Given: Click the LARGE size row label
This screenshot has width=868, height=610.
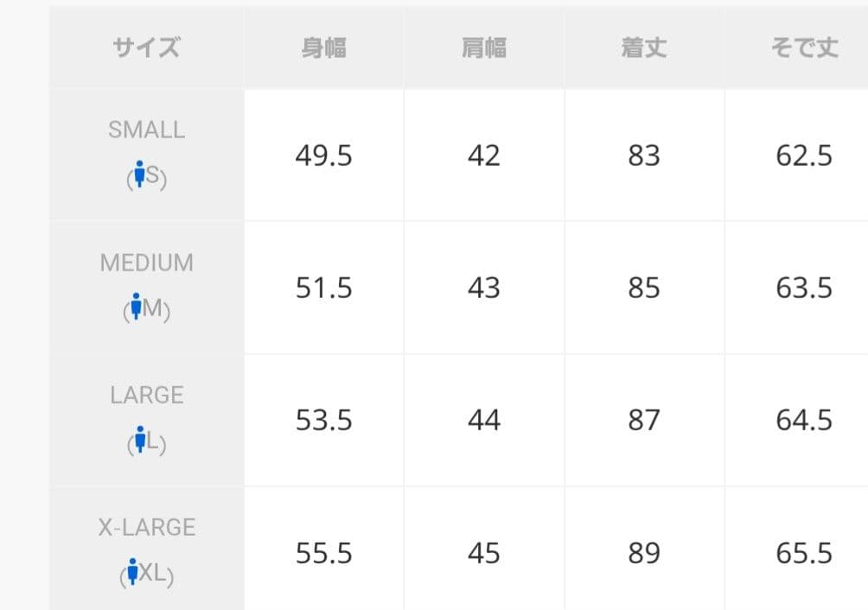Looking at the screenshot, I should (x=146, y=395).
